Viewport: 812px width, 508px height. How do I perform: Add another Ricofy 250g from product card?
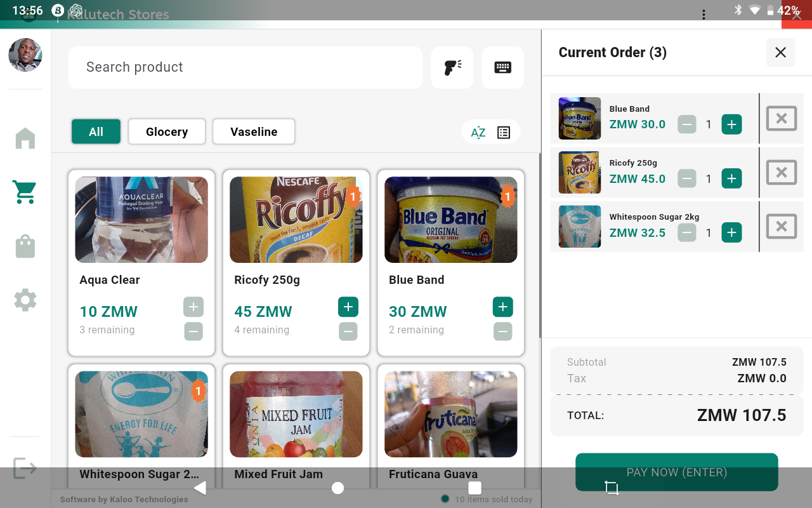click(348, 307)
